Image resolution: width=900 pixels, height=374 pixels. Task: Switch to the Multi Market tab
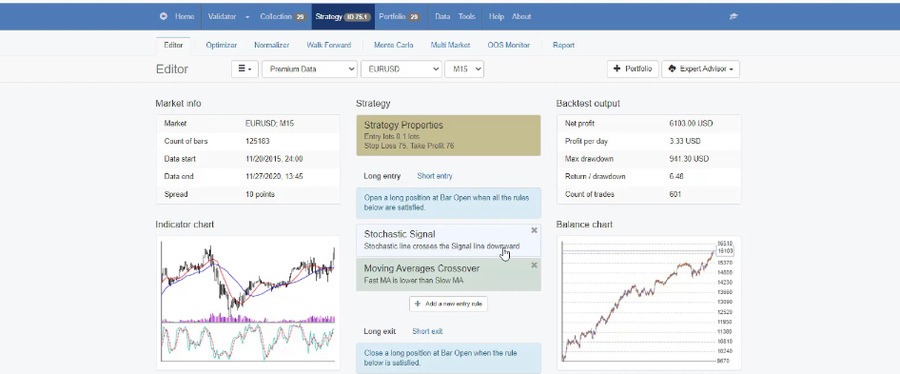[x=451, y=45]
